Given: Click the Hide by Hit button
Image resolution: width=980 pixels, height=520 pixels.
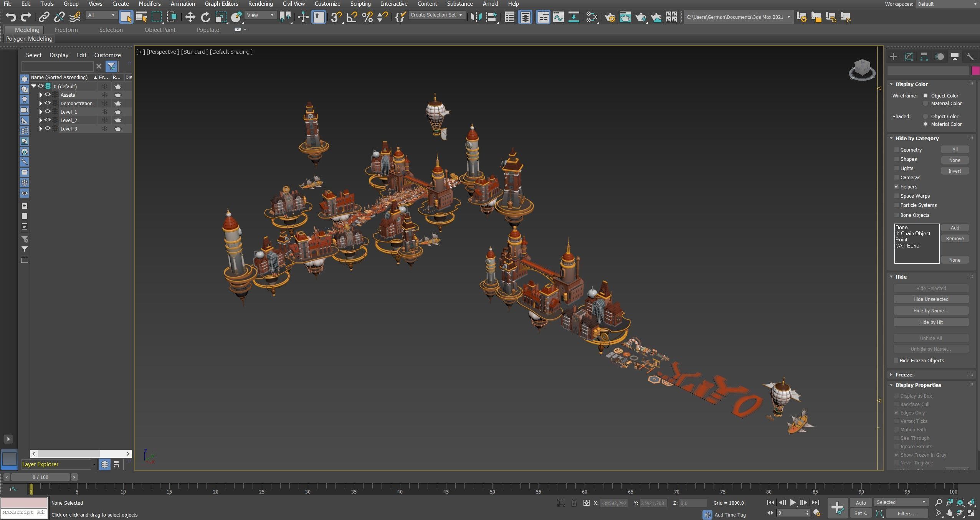Looking at the screenshot, I should click(x=931, y=322).
